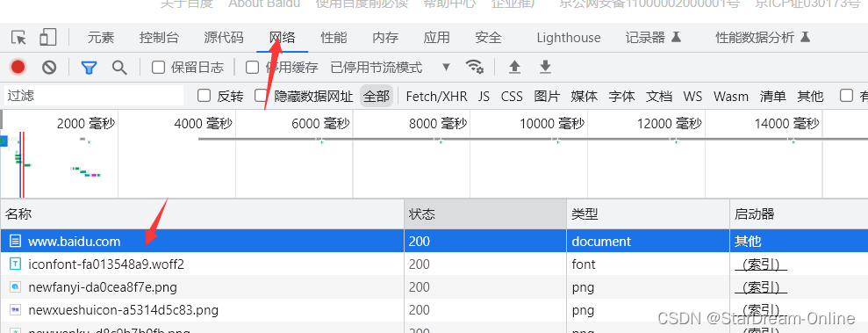Sort by the 类型 column header
The width and height of the screenshot is (868, 333).
click(x=649, y=214)
